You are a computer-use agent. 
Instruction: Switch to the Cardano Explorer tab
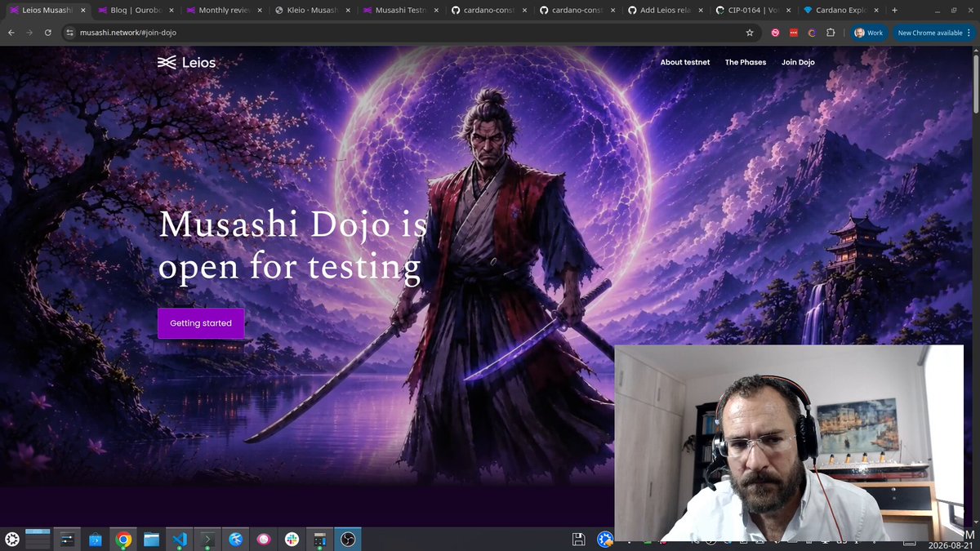tap(840, 11)
